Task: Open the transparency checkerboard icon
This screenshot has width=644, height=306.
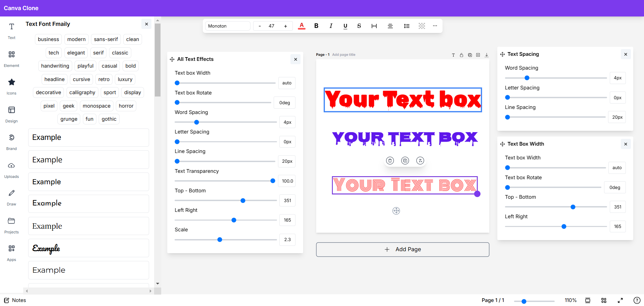Action: (422, 26)
